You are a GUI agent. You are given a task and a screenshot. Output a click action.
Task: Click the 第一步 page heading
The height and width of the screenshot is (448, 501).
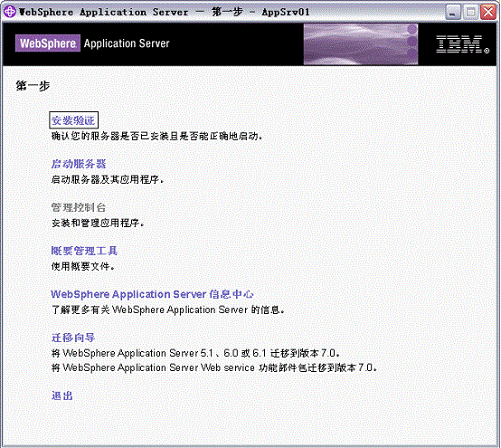(x=33, y=86)
